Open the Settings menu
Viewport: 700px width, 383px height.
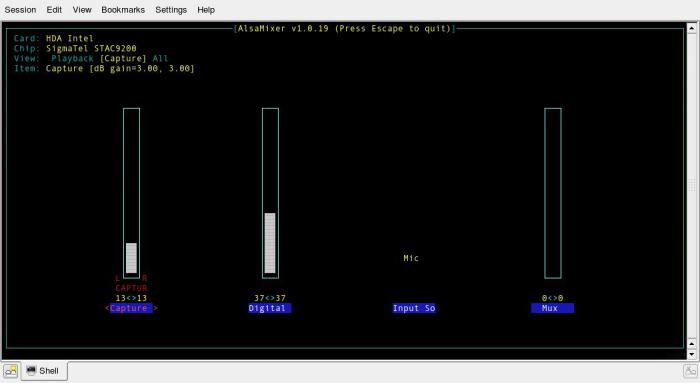point(171,9)
